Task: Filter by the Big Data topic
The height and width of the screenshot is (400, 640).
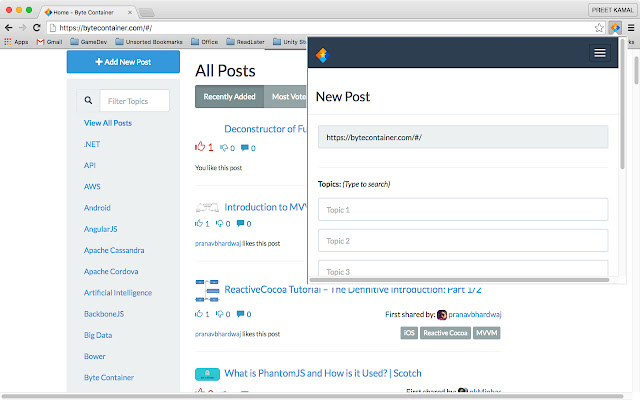Action: [98, 335]
